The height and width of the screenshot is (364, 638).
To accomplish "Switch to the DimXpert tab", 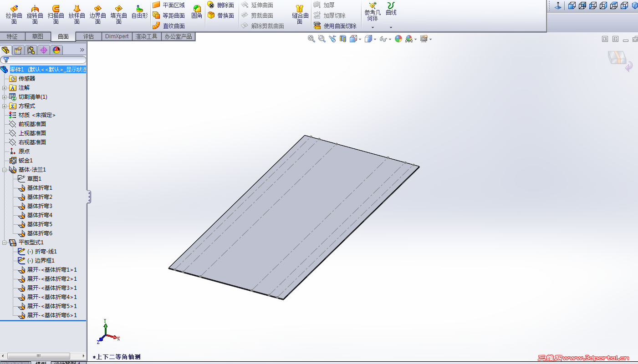I will coord(117,36).
